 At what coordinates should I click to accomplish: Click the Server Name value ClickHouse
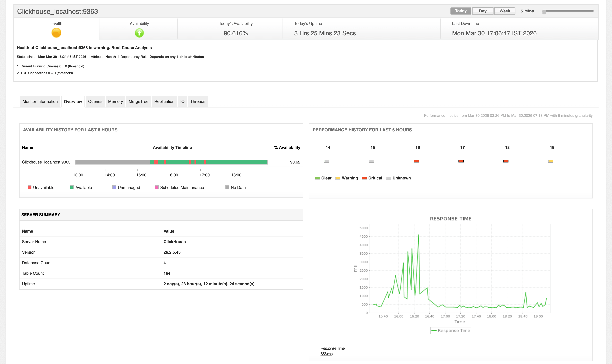[175, 242]
